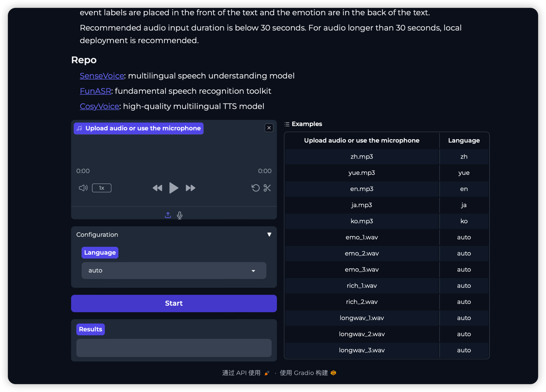
Task: Select the zh.mp3 example row
Action: click(361, 157)
